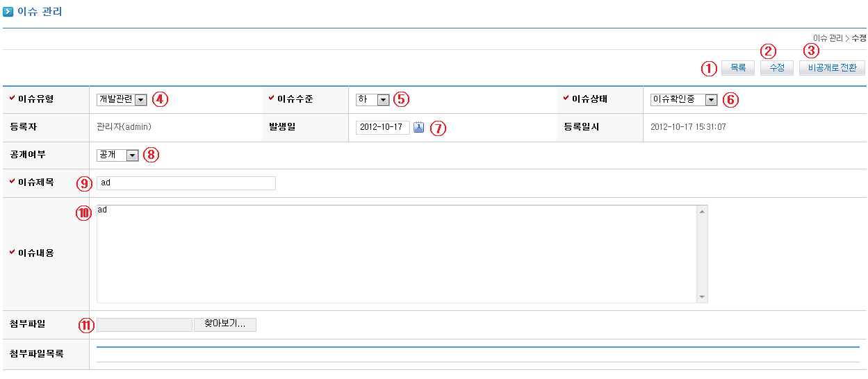This screenshot has width=868, height=379.
Task: Expand the 이슈유형 dropdown showing 개발관련
Action: [x=122, y=100]
